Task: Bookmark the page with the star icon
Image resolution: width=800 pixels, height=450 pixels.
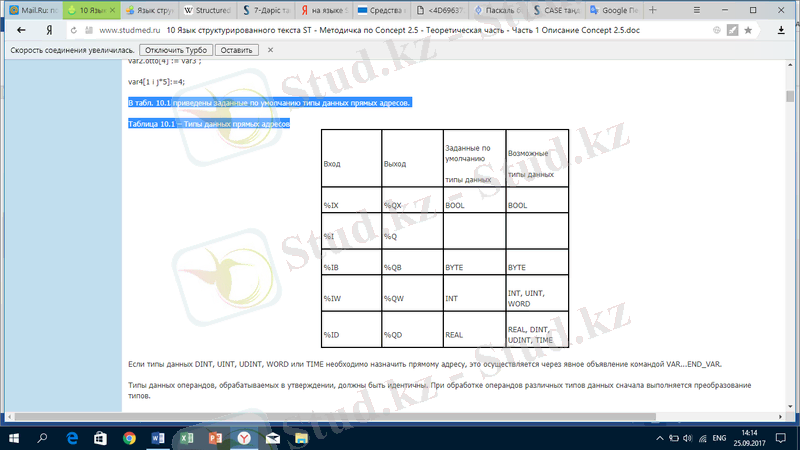Action: (748, 31)
